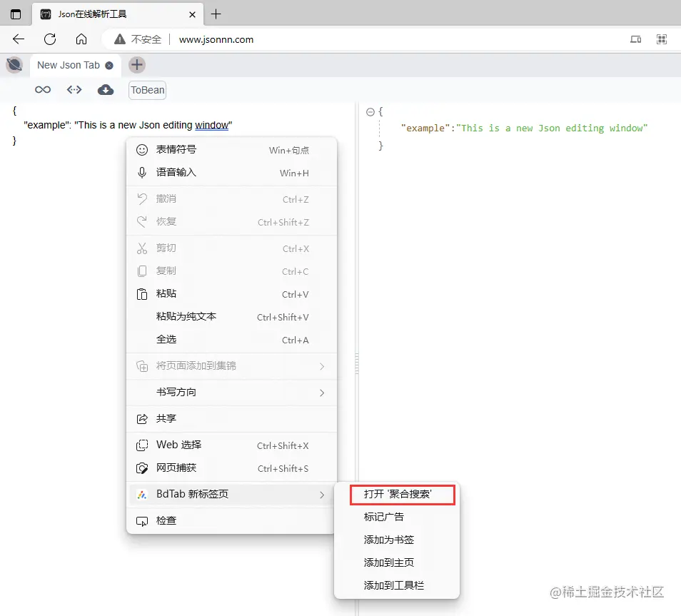Choose 语音输入 from context menu

pos(231,173)
